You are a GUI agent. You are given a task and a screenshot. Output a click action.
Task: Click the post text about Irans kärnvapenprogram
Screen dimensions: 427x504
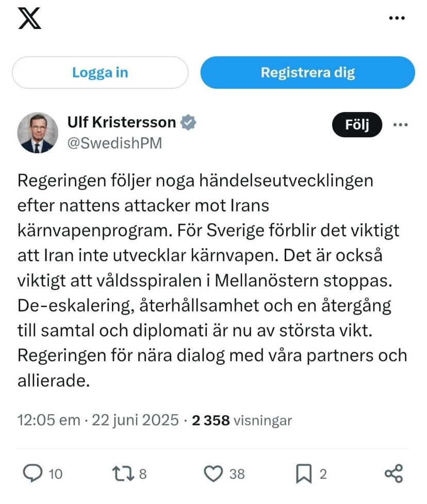pyautogui.click(x=211, y=282)
